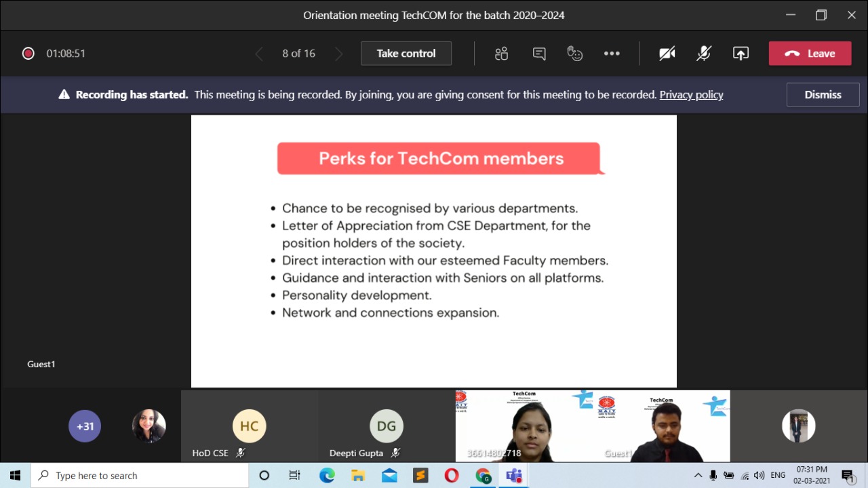Open raise hand reactions icon
This screenshot has height=488, width=868.
575,54
